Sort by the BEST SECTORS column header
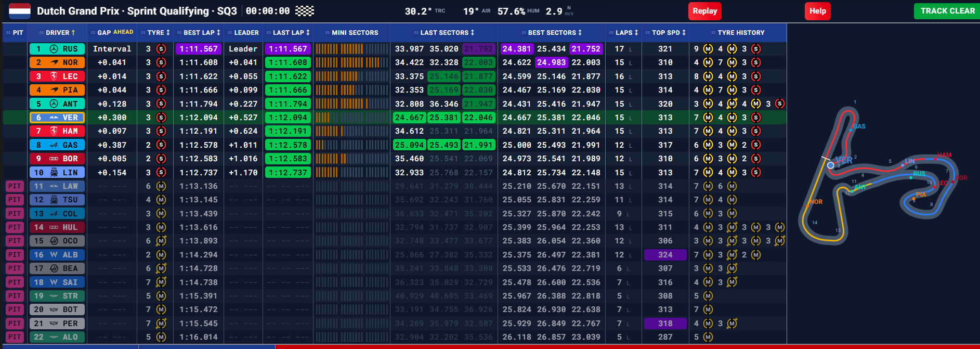 552,32
